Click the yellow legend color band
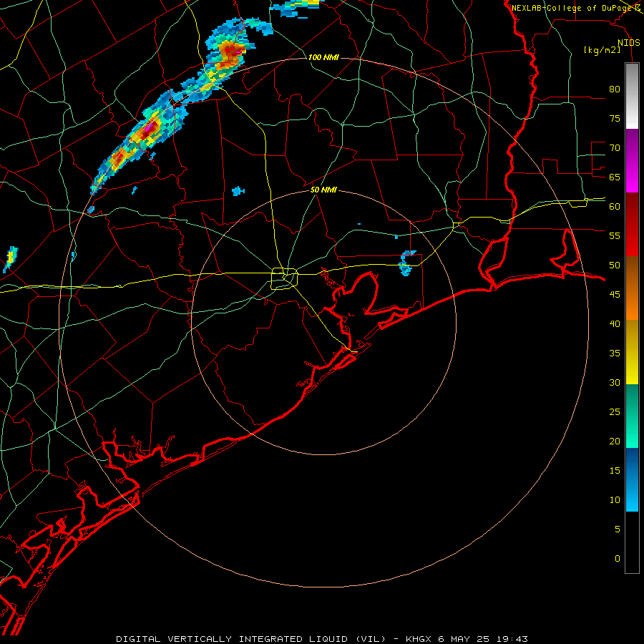644x644 pixels. (x=632, y=352)
